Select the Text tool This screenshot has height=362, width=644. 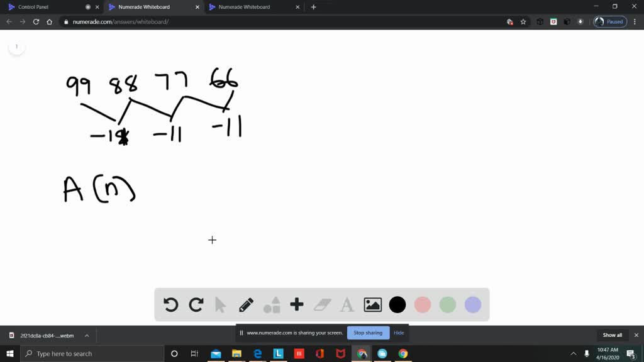pos(347,305)
